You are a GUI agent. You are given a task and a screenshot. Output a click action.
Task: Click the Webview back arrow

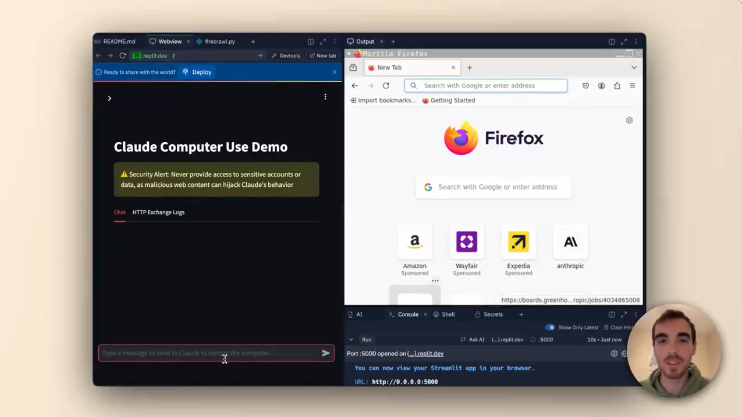pos(98,56)
